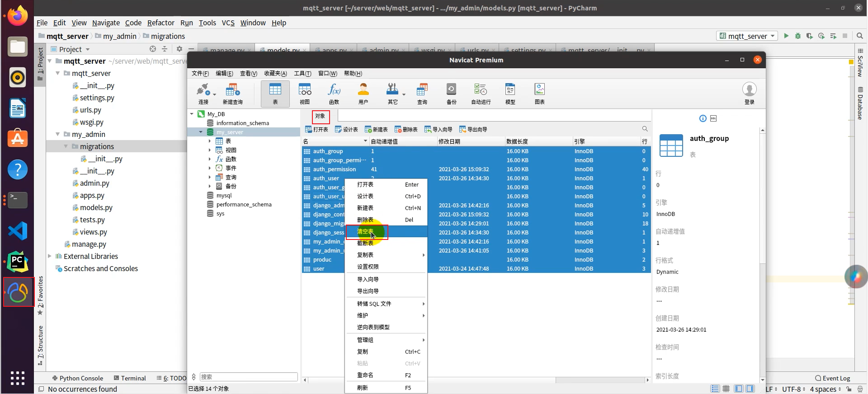This screenshot has height=394, width=868.
Task: Collapse the my_server database node
Action: click(201, 132)
